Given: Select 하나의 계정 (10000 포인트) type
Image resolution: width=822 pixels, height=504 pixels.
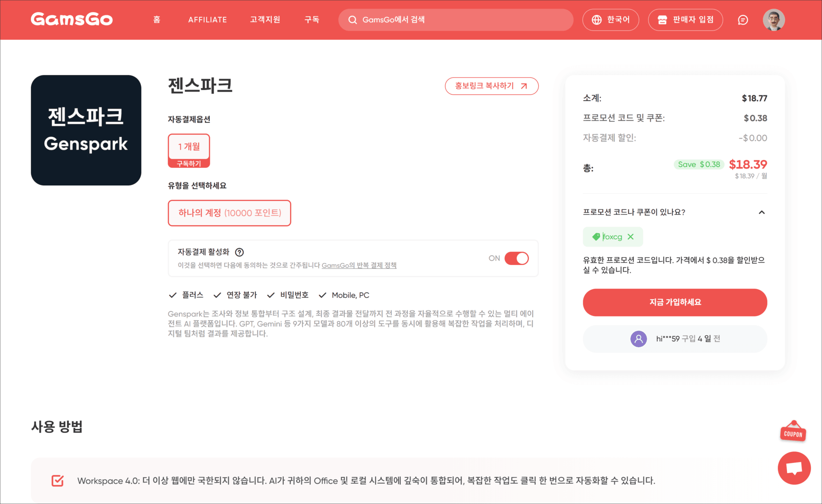Looking at the screenshot, I should tap(229, 213).
